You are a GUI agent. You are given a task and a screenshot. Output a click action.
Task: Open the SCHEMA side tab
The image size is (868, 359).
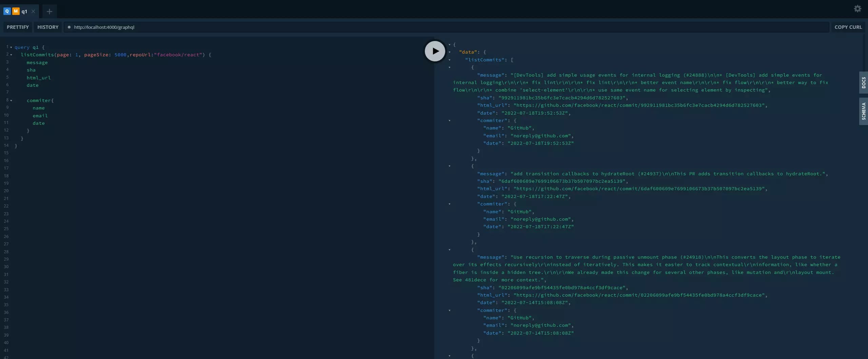[x=863, y=111]
